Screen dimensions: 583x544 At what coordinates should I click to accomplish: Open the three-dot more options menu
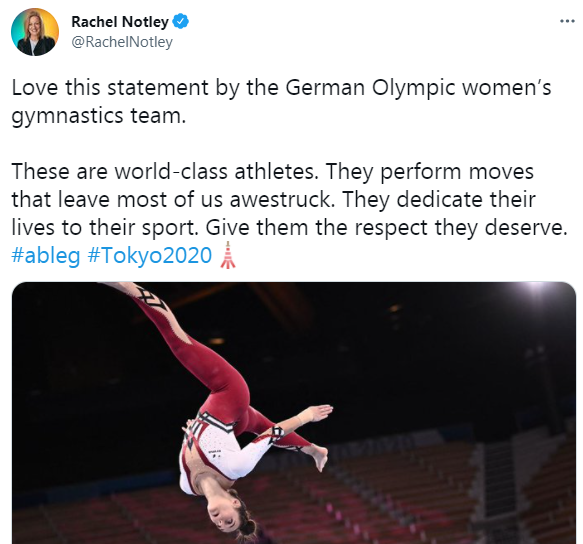tap(567, 21)
